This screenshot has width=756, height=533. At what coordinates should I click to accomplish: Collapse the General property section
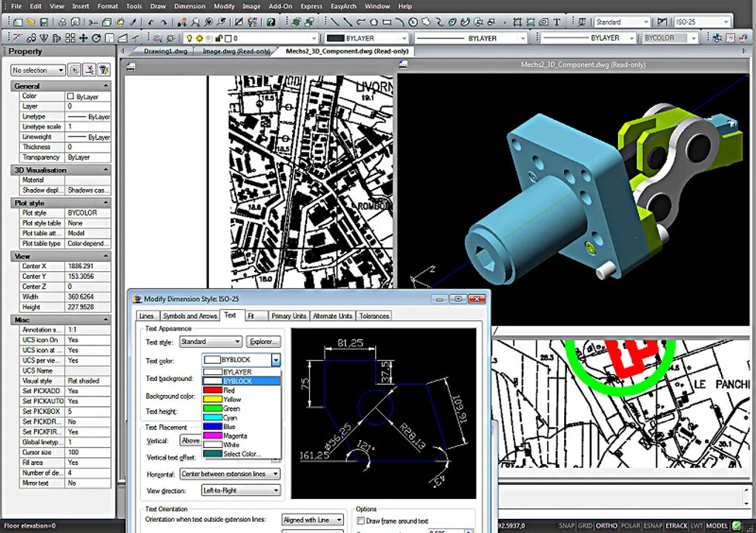click(105, 86)
